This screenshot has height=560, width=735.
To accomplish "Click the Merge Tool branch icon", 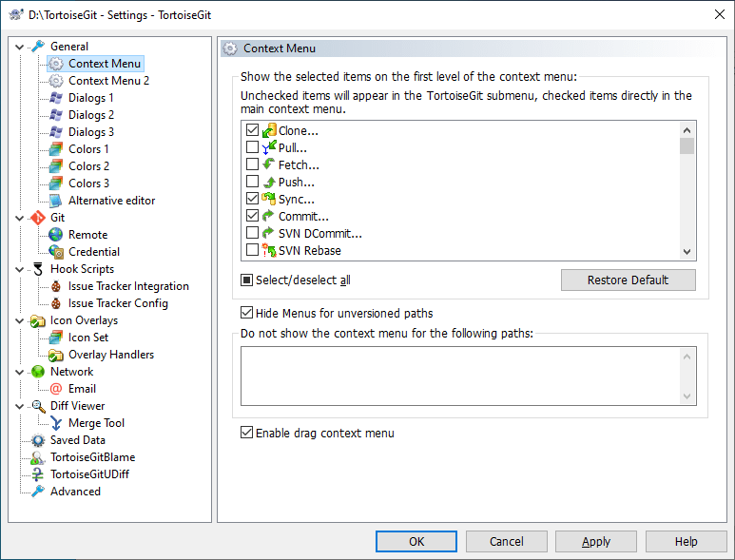I will point(56,423).
